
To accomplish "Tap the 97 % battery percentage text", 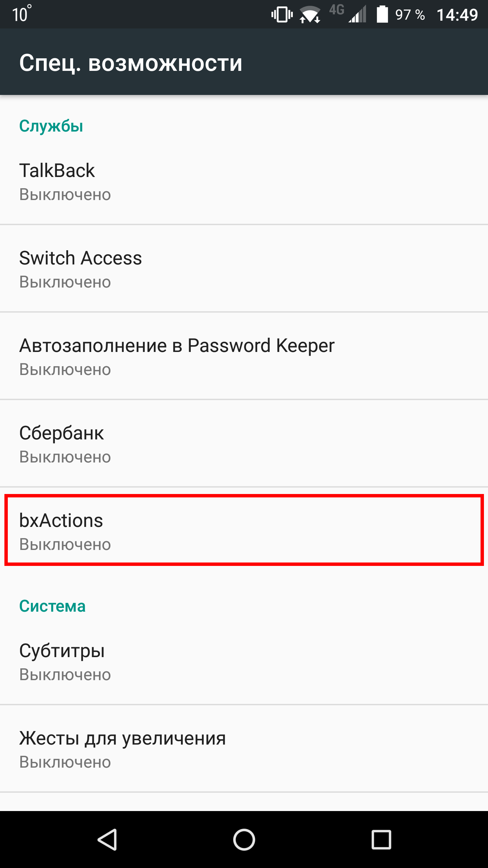I will (410, 15).
